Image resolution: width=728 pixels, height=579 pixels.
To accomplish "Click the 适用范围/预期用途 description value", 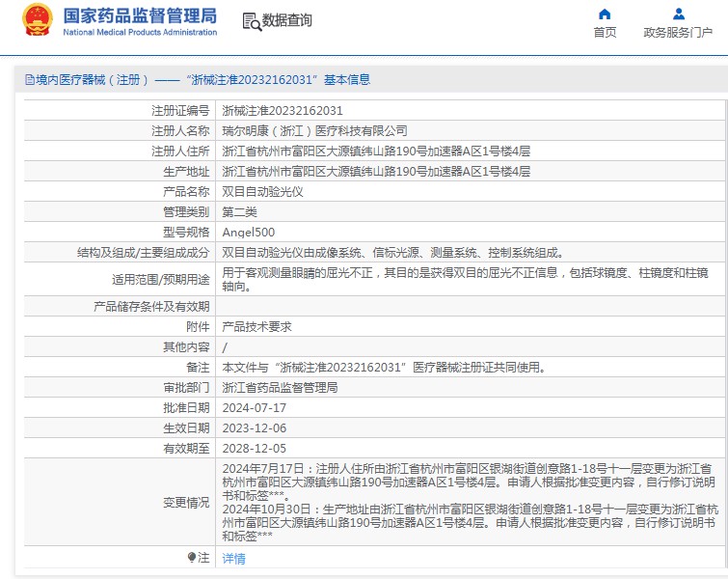I will 465,279.
